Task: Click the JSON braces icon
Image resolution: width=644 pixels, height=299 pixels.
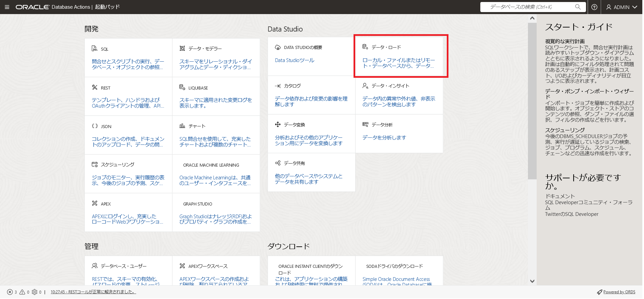Action: point(95,126)
